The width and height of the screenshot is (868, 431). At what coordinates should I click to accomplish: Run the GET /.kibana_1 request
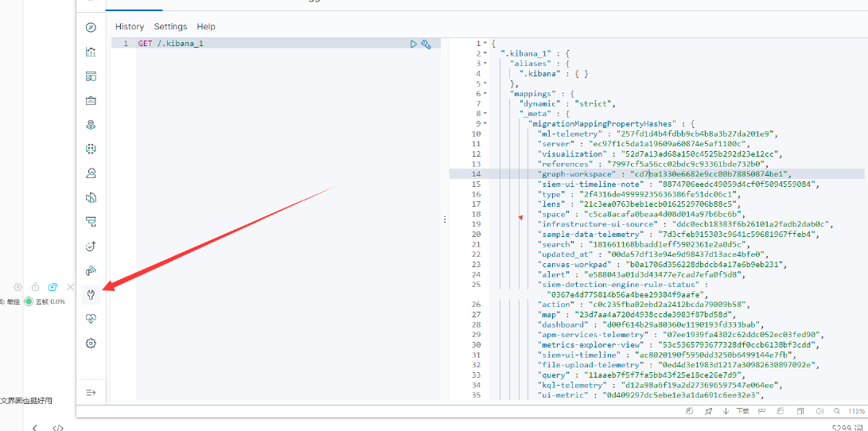click(413, 44)
